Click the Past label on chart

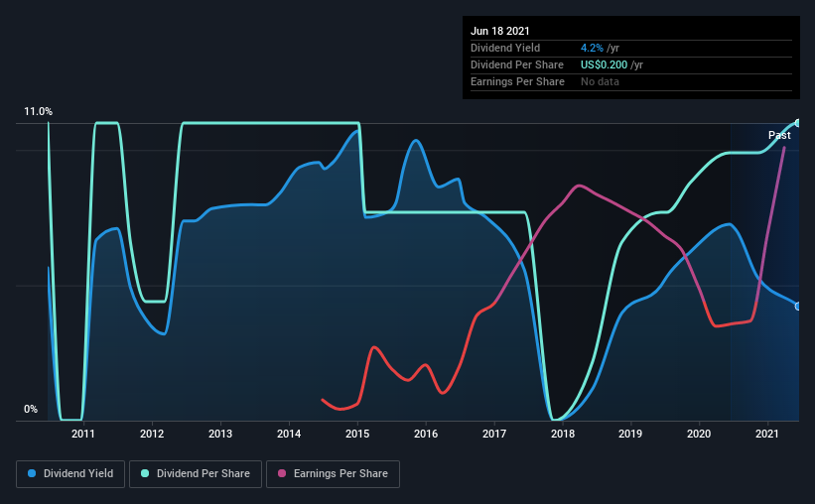click(x=779, y=135)
